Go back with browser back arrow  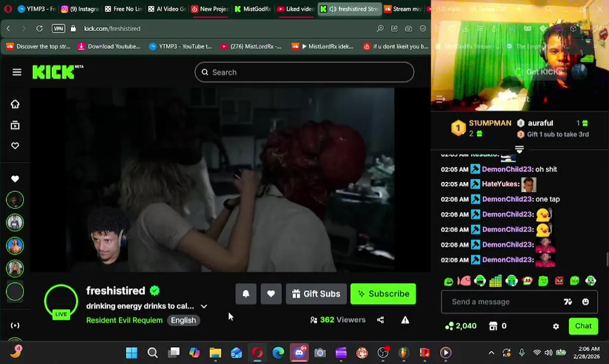tap(8, 29)
